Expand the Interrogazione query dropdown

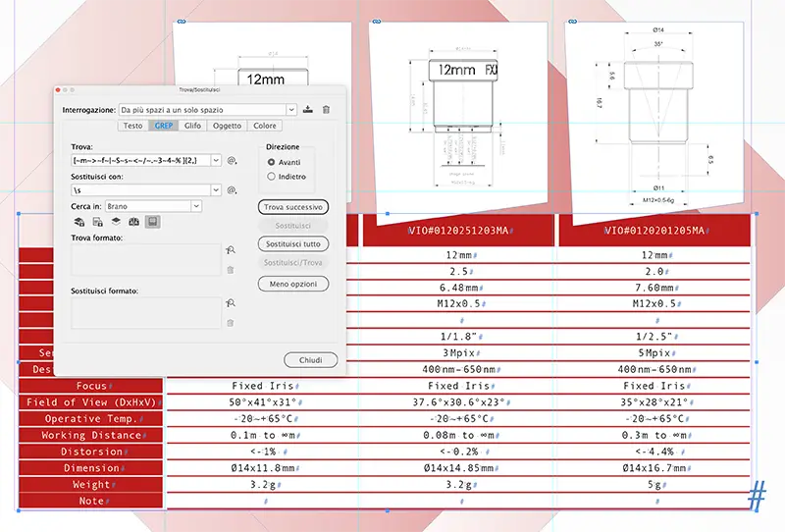pyautogui.click(x=291, y=110)
